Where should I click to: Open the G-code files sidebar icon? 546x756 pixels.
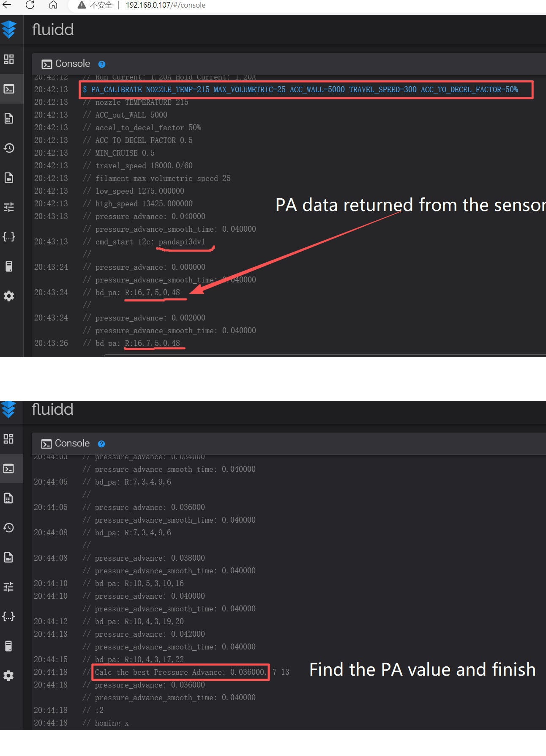pos(9,118)
